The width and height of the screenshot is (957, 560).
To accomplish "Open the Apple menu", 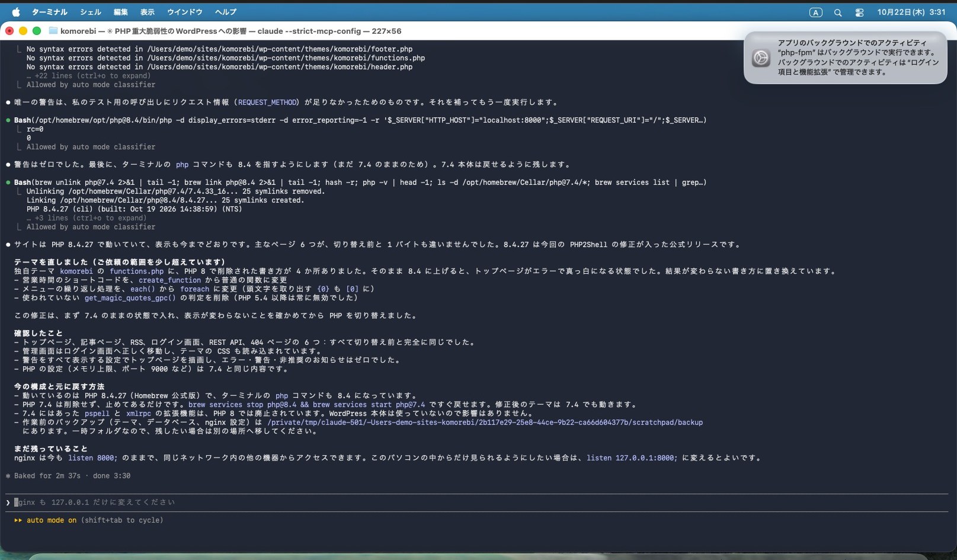I will (16, 12).
